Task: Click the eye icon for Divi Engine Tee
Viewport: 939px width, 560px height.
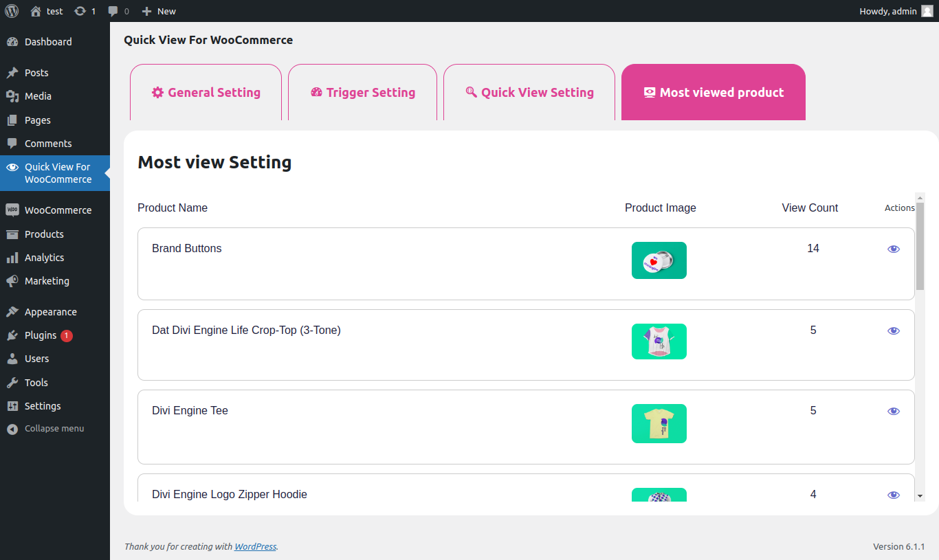Action: tap(894, 412)
